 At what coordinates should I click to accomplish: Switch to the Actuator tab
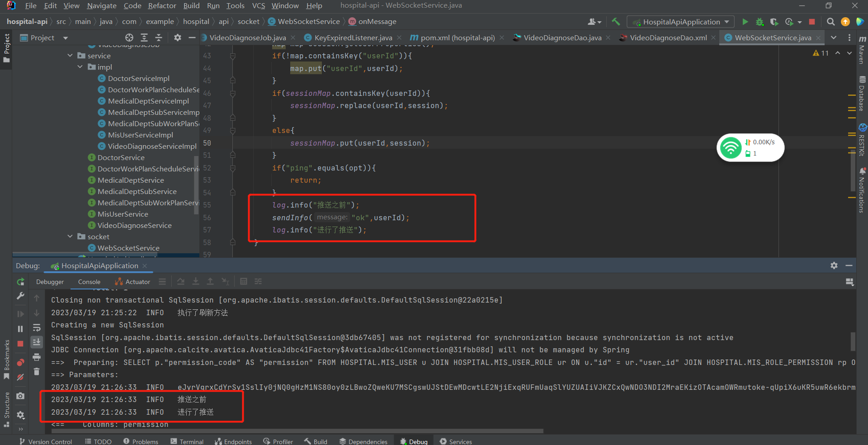[x=132, y=282]
